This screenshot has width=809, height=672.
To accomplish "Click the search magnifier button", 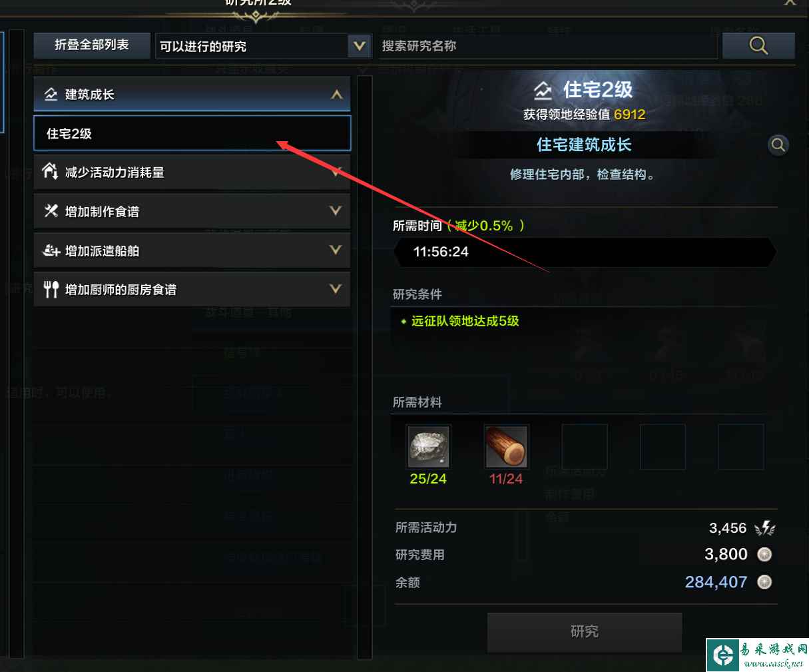I will coord(758,46).
